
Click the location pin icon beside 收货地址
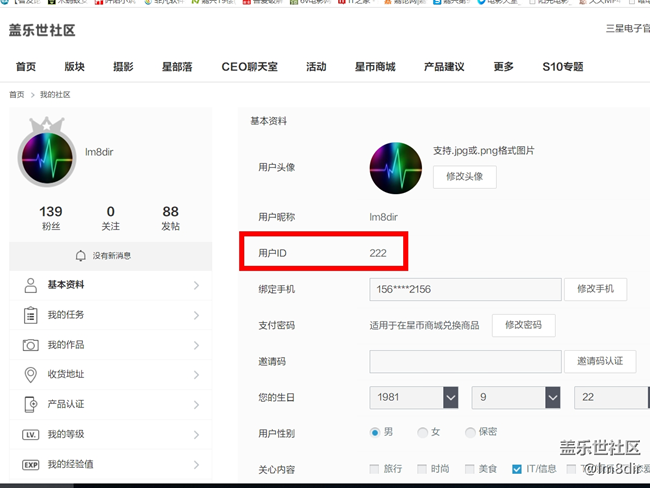coord(31,375)
